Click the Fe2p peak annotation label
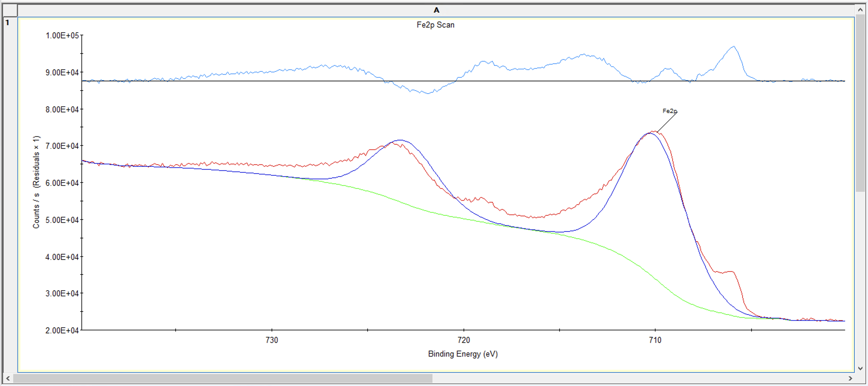Screen dimensions: 868x386 pos(669,111)
